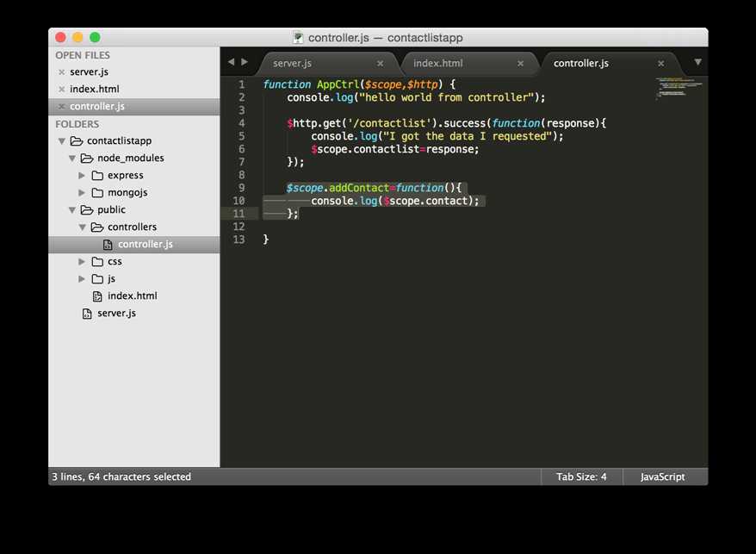Select controller.js under the controllers folder
The height and width of the screenshot is (554, 756).
(146, 244)
